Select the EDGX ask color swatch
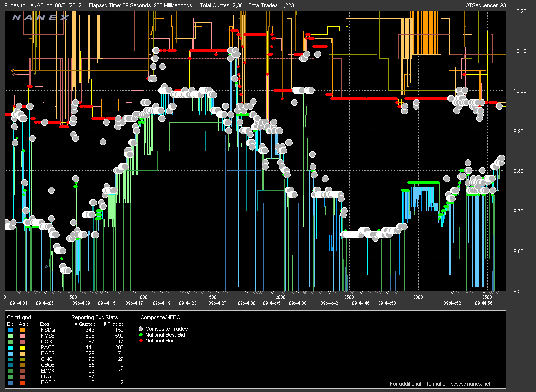The image size is (536, 392). [22, 371]
